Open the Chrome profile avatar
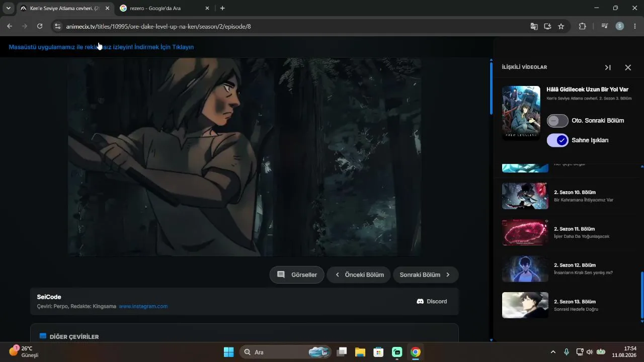 tap(620, 26)
